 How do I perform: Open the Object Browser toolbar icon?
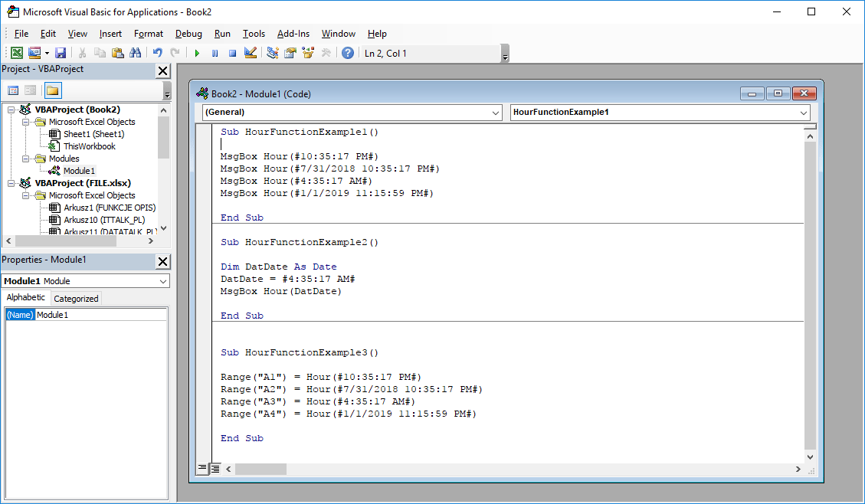(308, 53)
